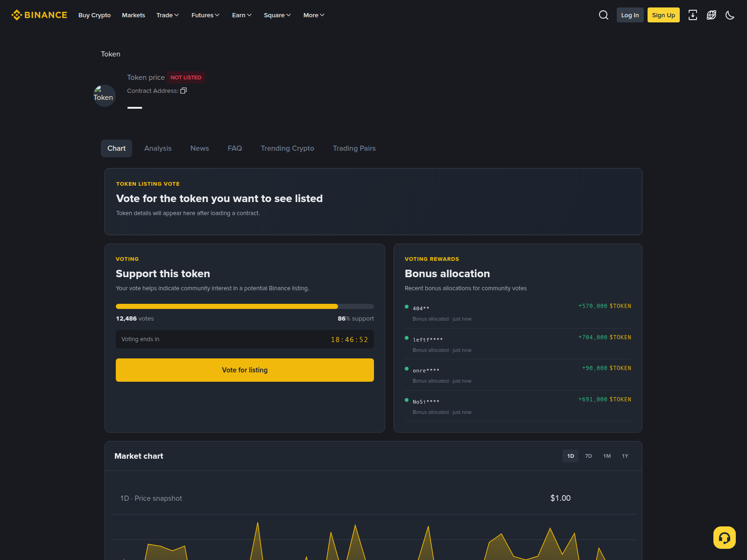Image resolution: width=747 pixels, height=560 pixels.
Task: Click the Token avatar image
Action: coord(104,96)
